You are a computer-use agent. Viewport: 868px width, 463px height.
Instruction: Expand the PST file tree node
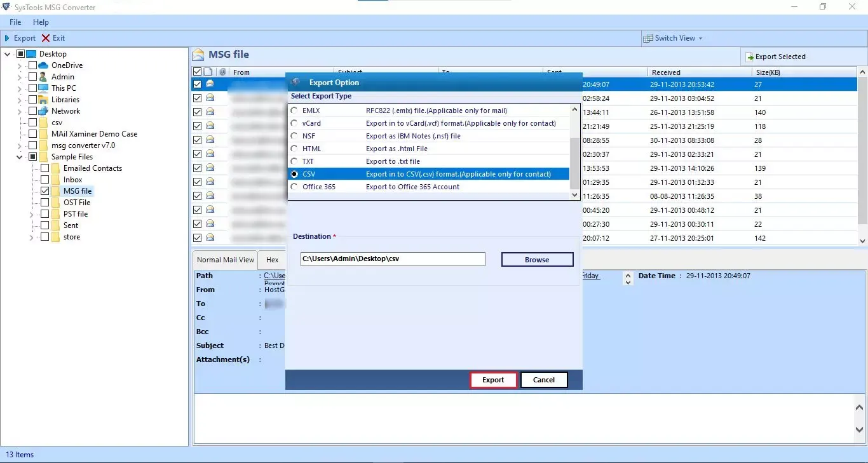[x=32, y=215]
